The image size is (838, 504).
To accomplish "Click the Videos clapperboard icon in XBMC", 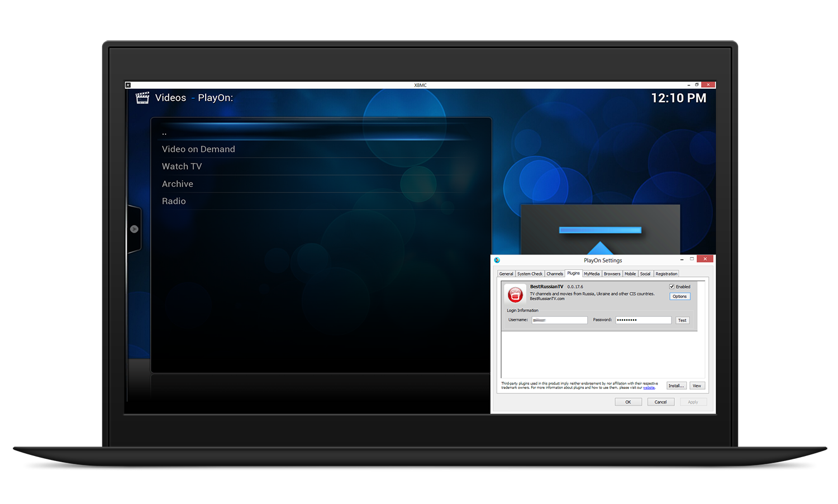I will click(x=142, y=98).
